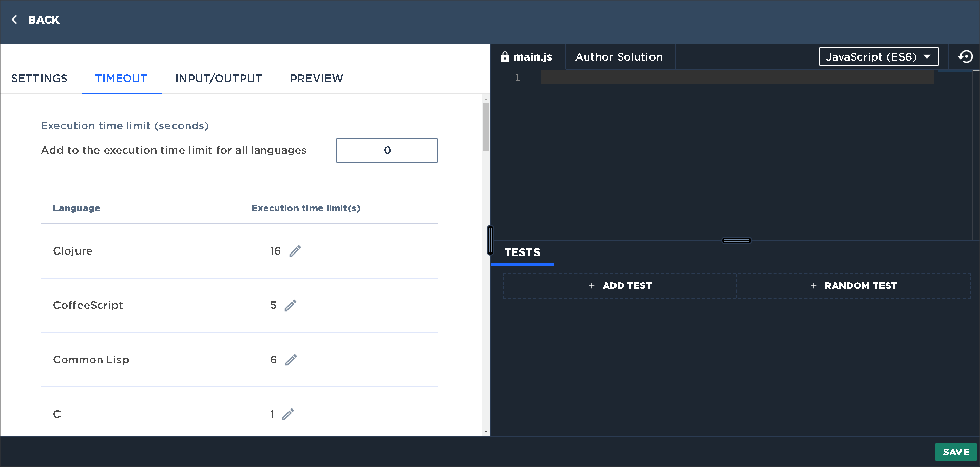
Task: Edit the C language time limit pencil
Action: coord(288,414)
